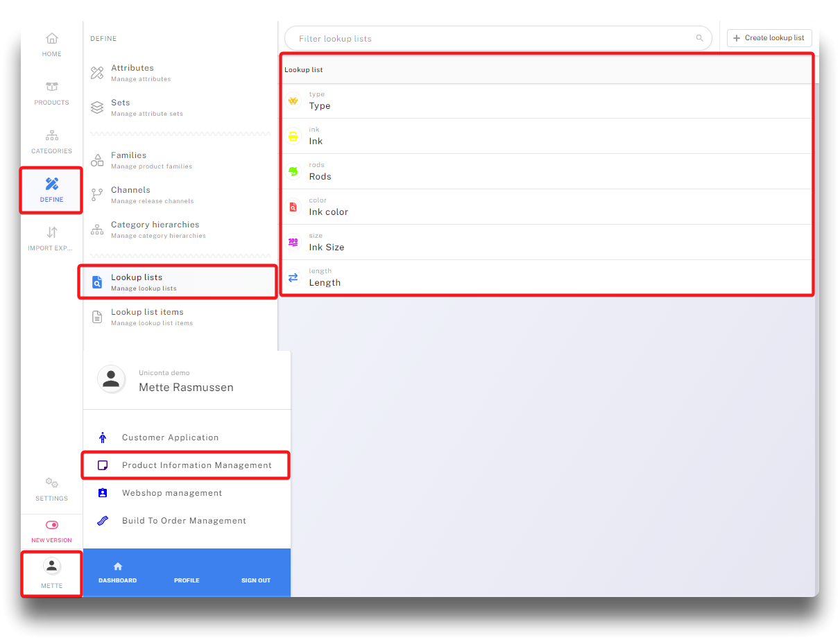Click the Filter lookup lists field
This screenshot has width=840, height=640.
[492, 39]
